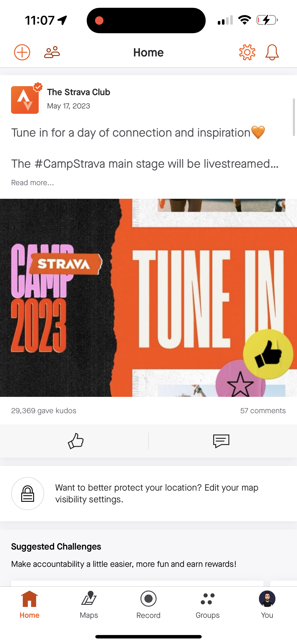Image resolution: width=297 pixels, height=644 pixels.
Task: Open comments with the speech bubble icon
Action: 221,441
